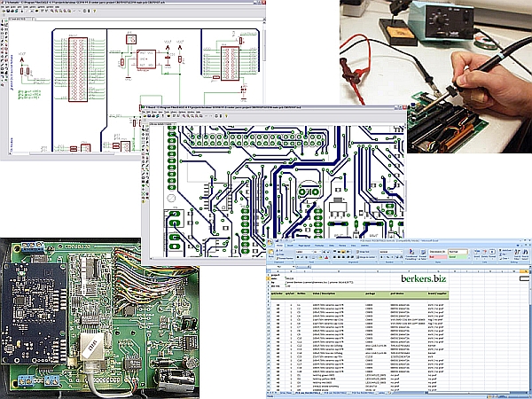Open the Number group dialog launcher

pos(402,262)
